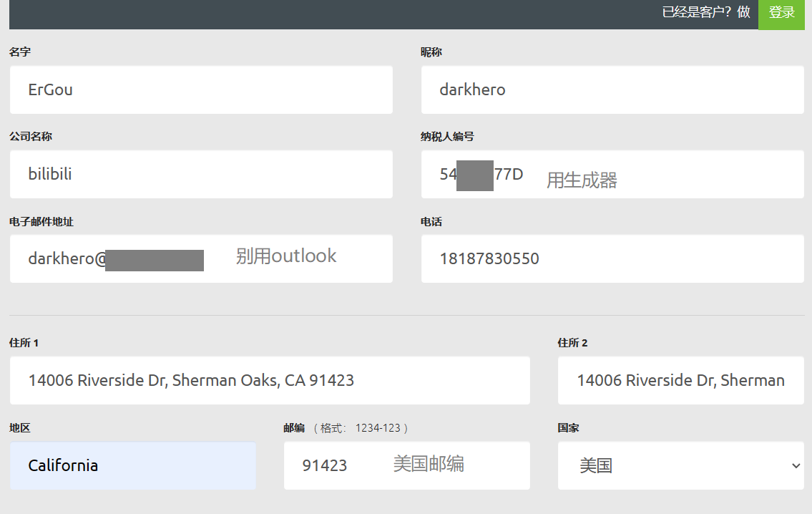This screenshot has height=514, width=812.
Task: Click the green 登录 login button
Action: pyautogui.click(x=781, y=13)
